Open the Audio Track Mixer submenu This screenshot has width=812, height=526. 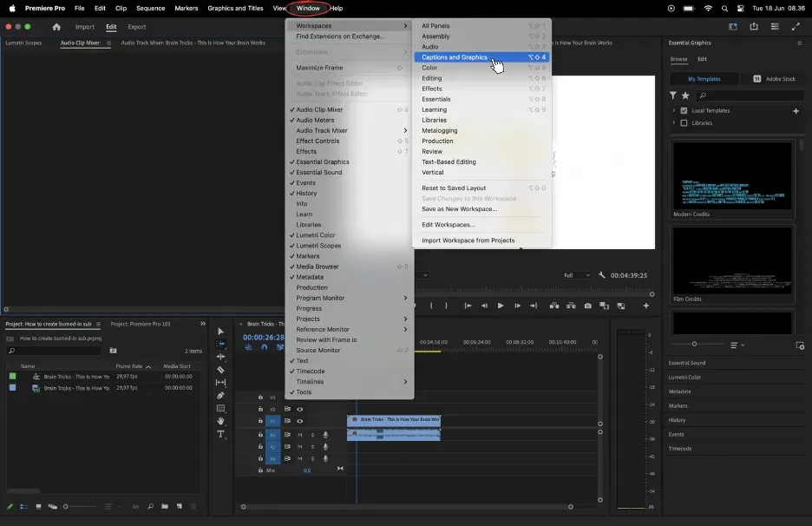[x=350, y=130]
